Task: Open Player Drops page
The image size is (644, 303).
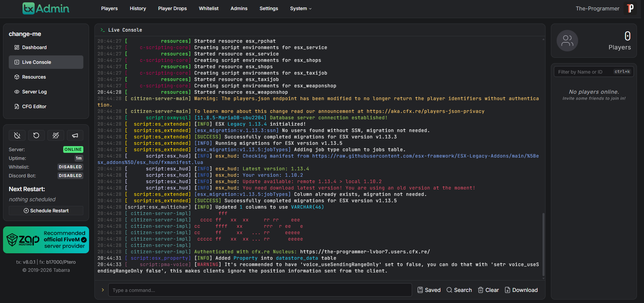Action: coord(172,8)
